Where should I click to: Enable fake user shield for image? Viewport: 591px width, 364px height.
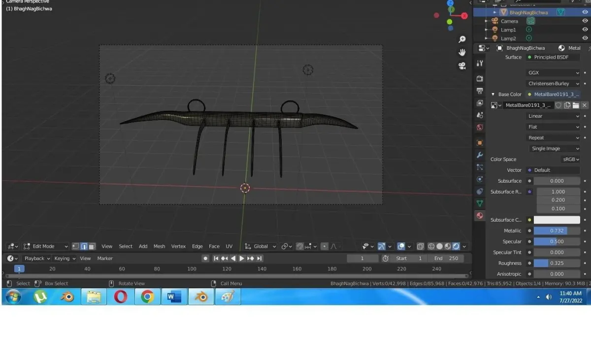click(x=558, y=105)
